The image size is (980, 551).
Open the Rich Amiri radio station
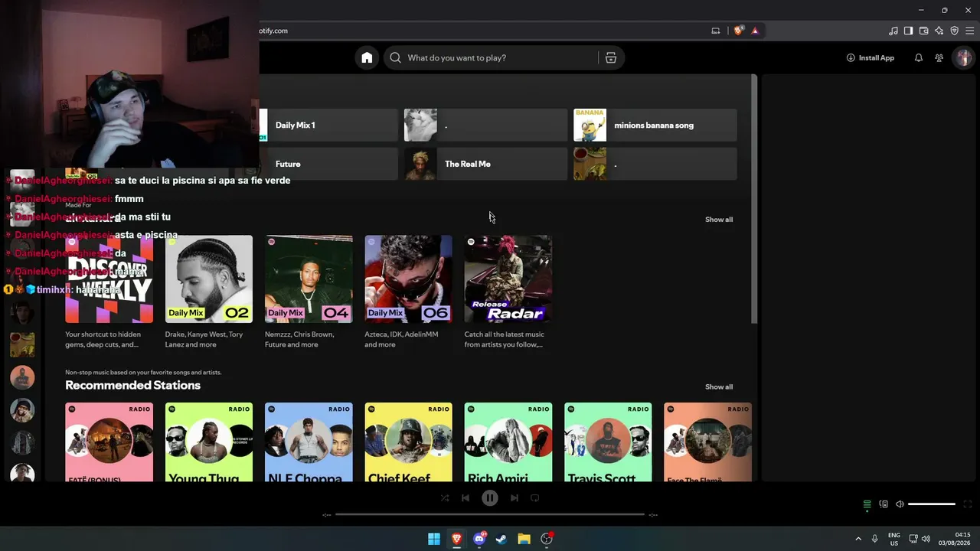[508, 442]
